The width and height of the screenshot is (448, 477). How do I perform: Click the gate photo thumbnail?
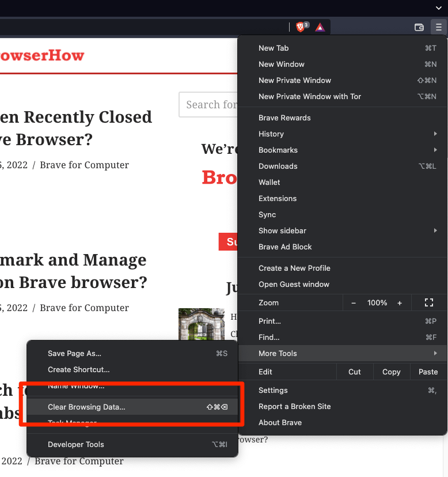(202, 324)
